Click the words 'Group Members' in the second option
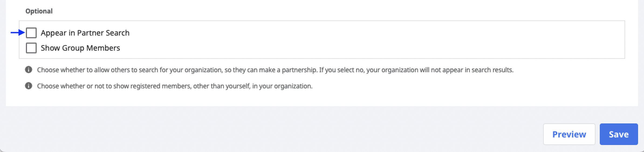 (x=91, y=48)
